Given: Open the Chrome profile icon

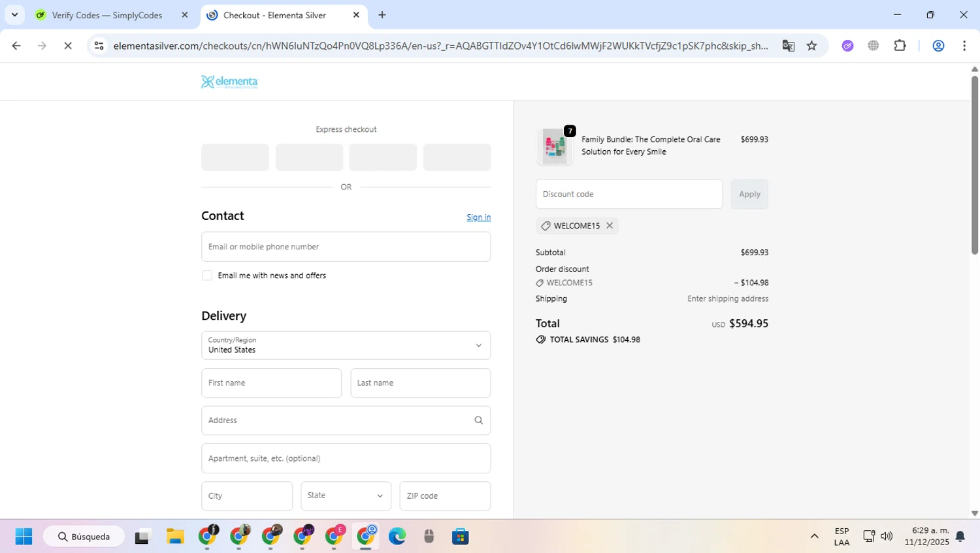Looking at the screenshot, I should [x=938, y=46].
